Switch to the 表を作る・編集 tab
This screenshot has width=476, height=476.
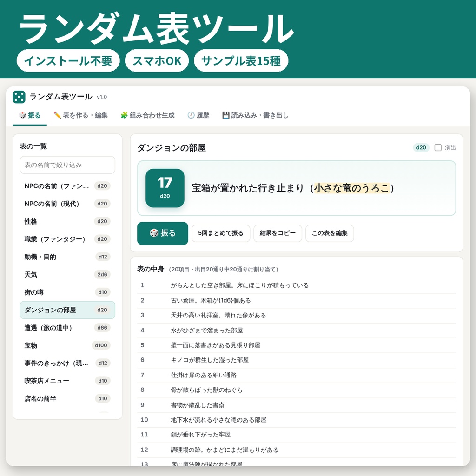(80, 115)
